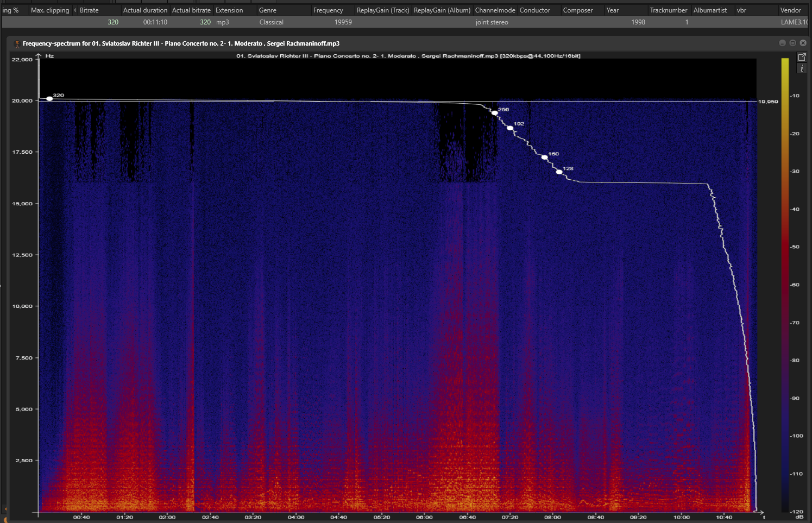This screenshot has width=812, height=523.
Task: Click the 128 bitrate marker dot
Action: [559, 172]
